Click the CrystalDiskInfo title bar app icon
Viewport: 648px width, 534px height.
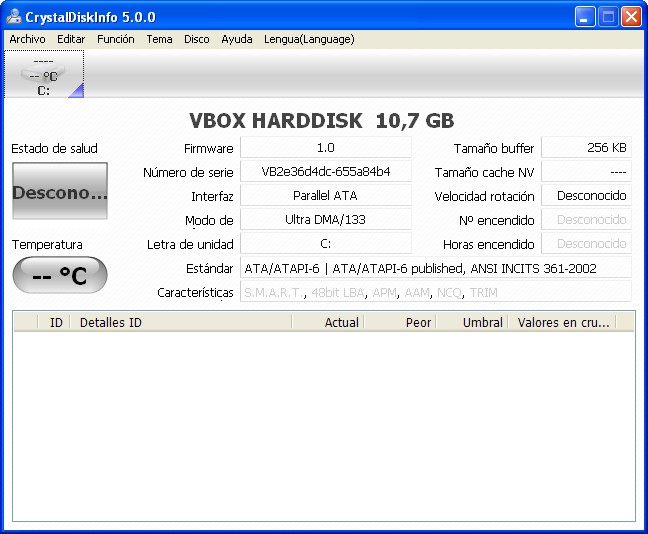(x=14, y=17)
